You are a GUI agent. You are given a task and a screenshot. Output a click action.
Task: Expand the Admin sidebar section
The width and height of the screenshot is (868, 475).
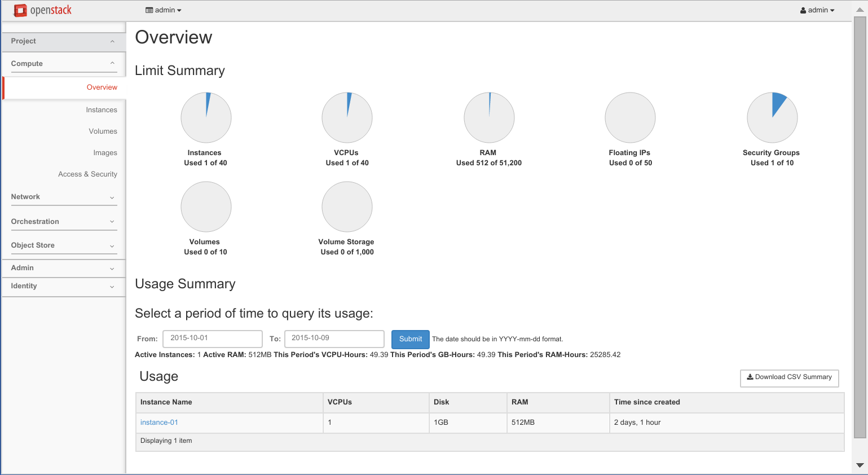click(63, 268)
